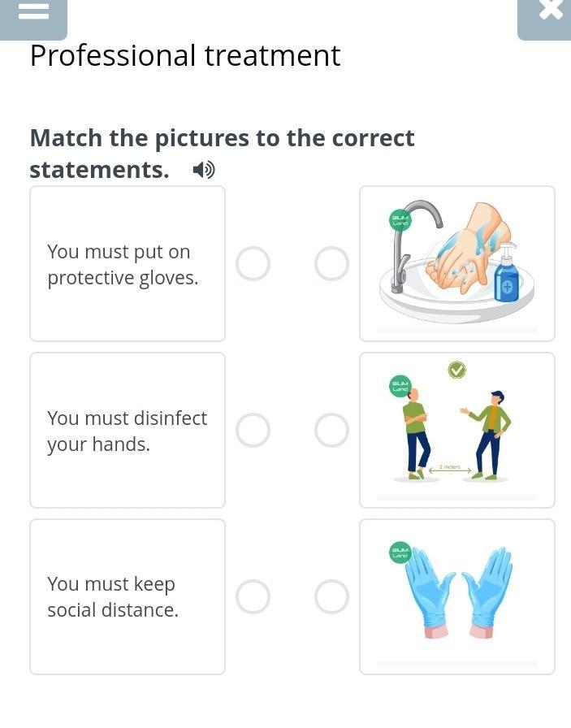Close the exercise with the X icon
This screenshot has height=728, width=571.
pos(550,11)
